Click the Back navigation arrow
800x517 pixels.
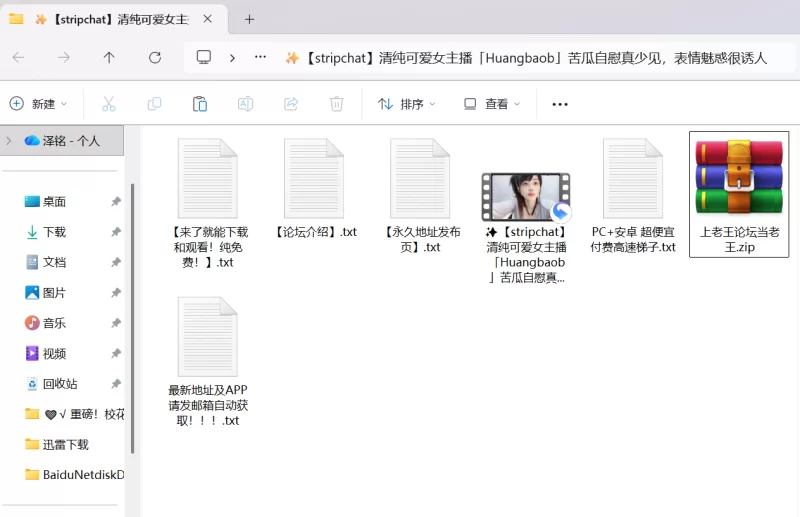[18, 58]
